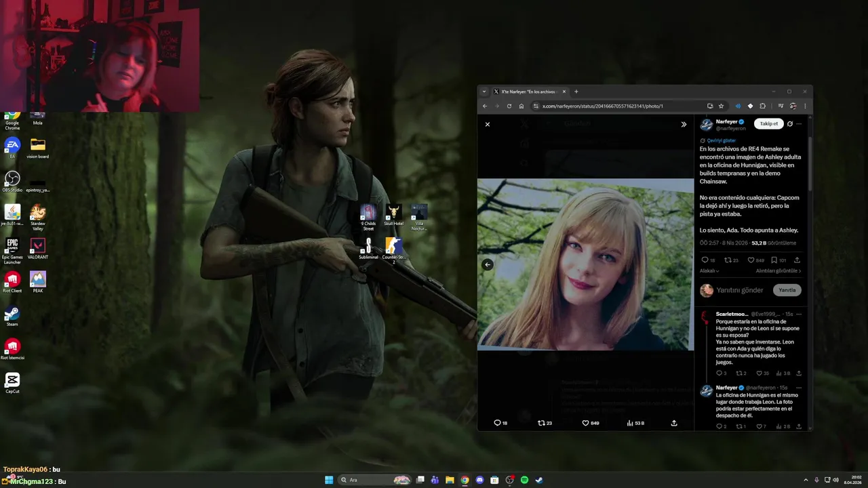This screenshot has height=488, width=868.
Task: Like Scarletmoo's reply with 35 likes
Action: click(763, 373)
